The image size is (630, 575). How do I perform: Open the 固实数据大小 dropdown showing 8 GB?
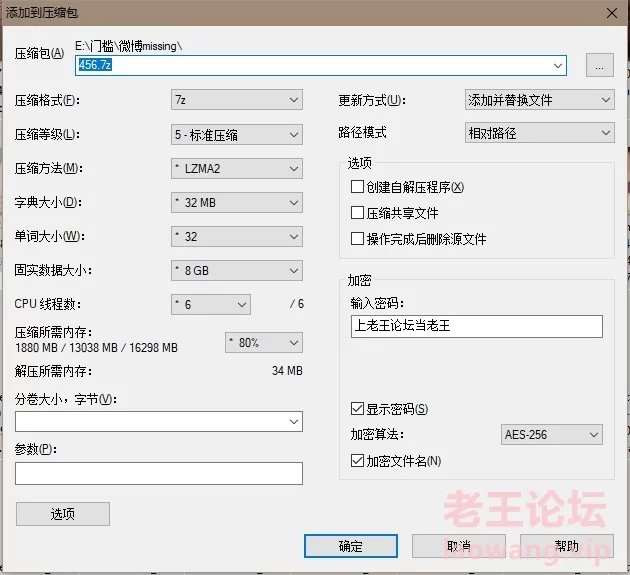coord(237,270)
